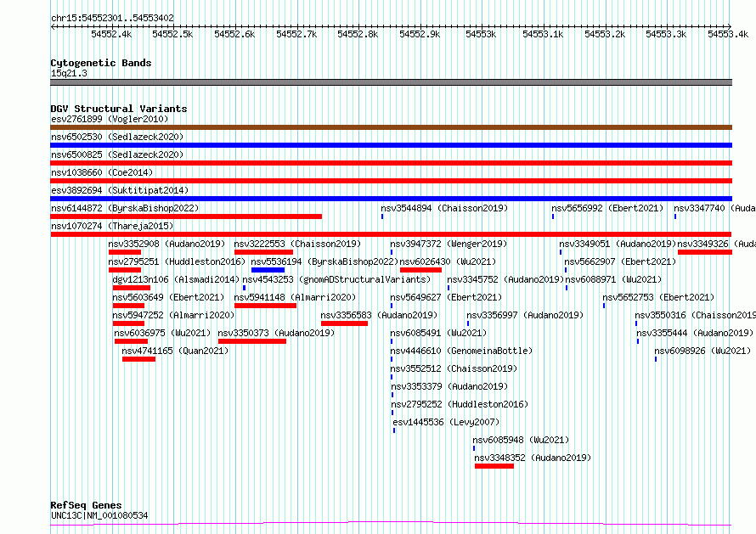This screenshot has width=756, height=534.
Task: Click the nsv6500825 (Sedlazeck2020) label
Action: coord(117,155)
